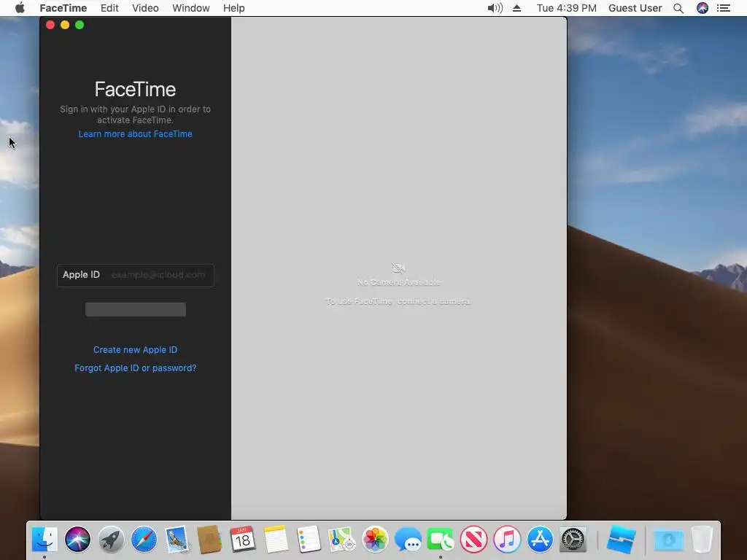This screenshot has height=560, width=747.
Task: Open App Store icon in Dock
Action: point(541,540)
